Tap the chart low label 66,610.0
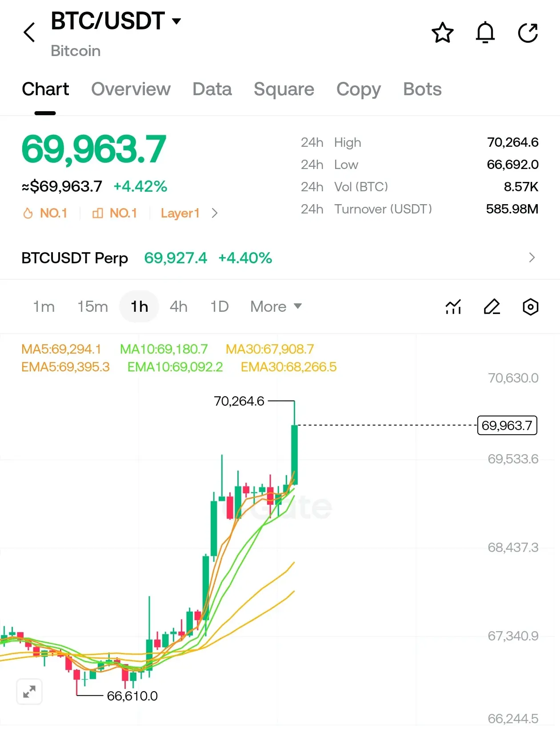The height and width of the screenshot is (729, 560). point(132,696)
